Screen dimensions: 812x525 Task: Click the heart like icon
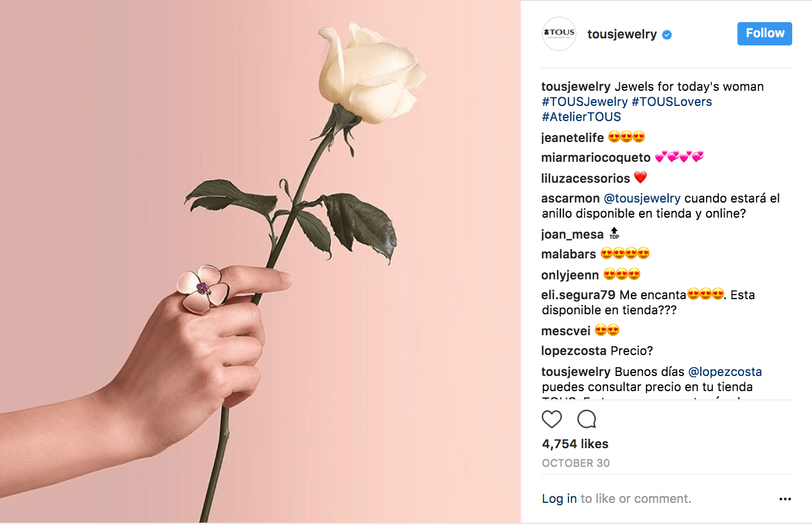point(552,419)
